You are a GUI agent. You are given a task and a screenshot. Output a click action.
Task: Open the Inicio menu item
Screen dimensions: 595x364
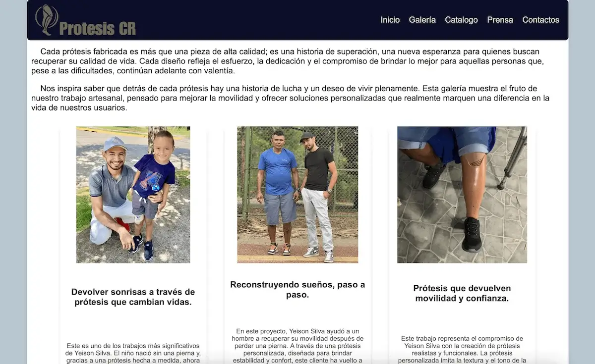390,20
